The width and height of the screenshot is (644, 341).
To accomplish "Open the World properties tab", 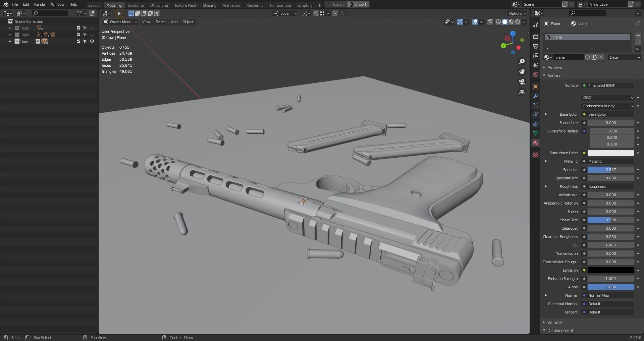I will pyautogui.click(x=536, y=74).
